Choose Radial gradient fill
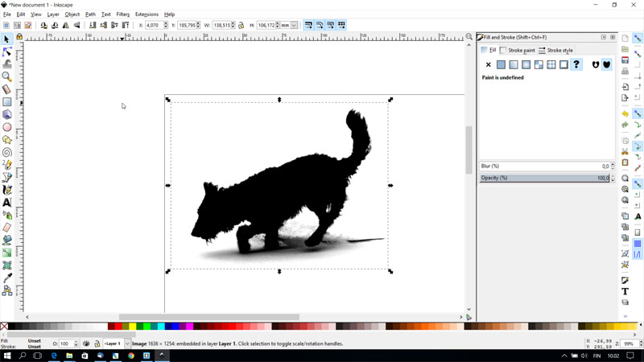This screenshot has height=362, width=644. [526, 64]
